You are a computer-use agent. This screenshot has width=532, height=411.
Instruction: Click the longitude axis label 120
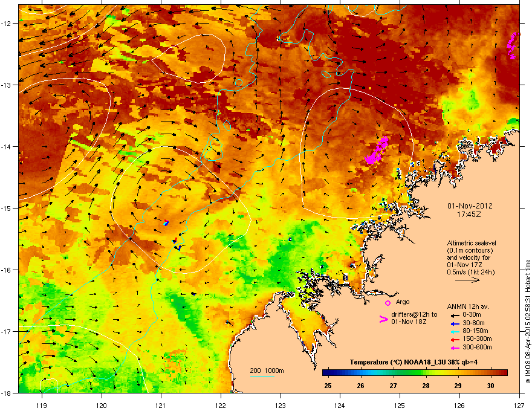[102, 405]
